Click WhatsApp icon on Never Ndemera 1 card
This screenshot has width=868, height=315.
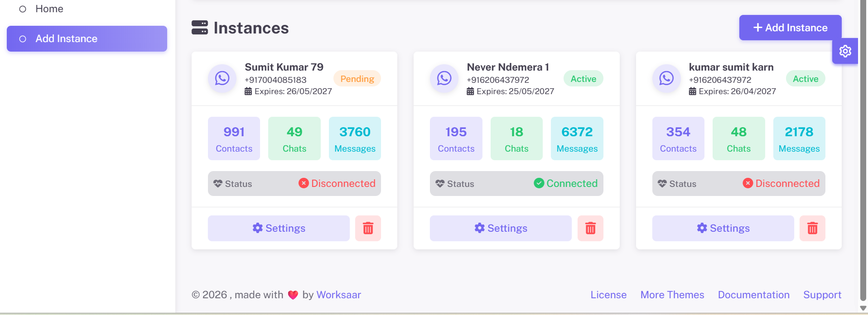pyautogui.click(x=444, y=78)
